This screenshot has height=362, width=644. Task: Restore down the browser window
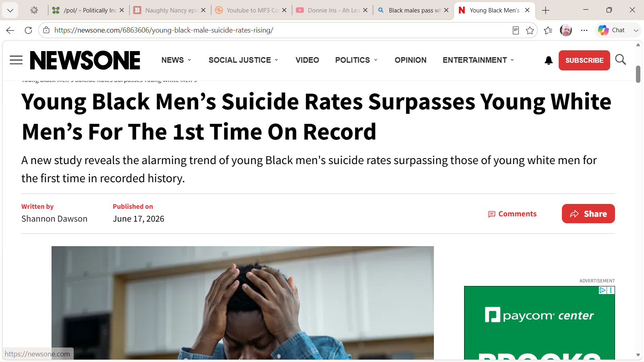point(609,10)
